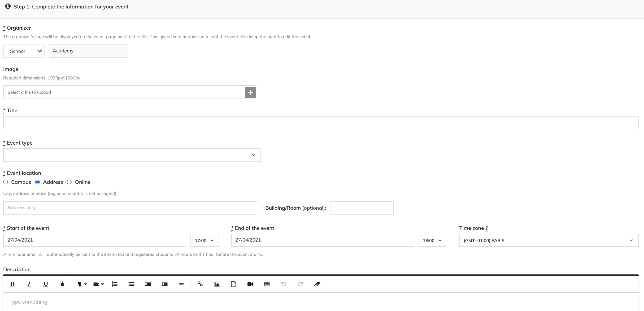This screenshot has width=644, height=311.
Task: Click the Time zone help question mark
Action: (x=486, y=228)
